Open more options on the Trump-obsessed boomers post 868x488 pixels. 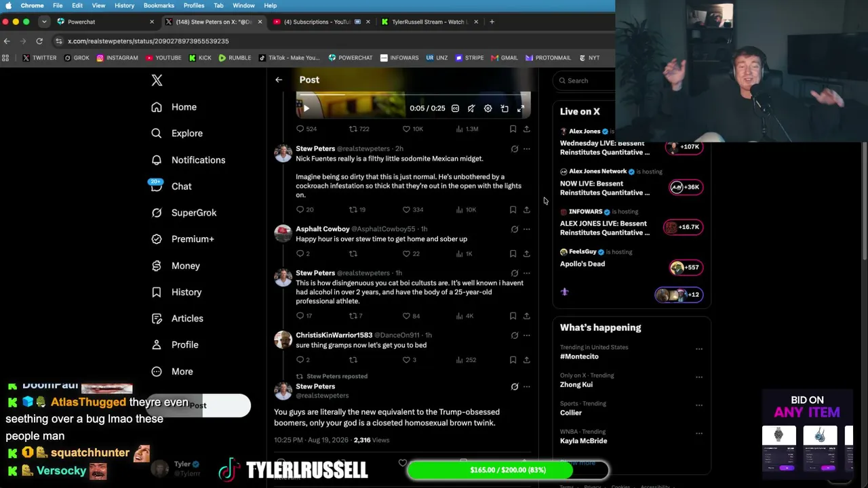click(x=526, y=387)
